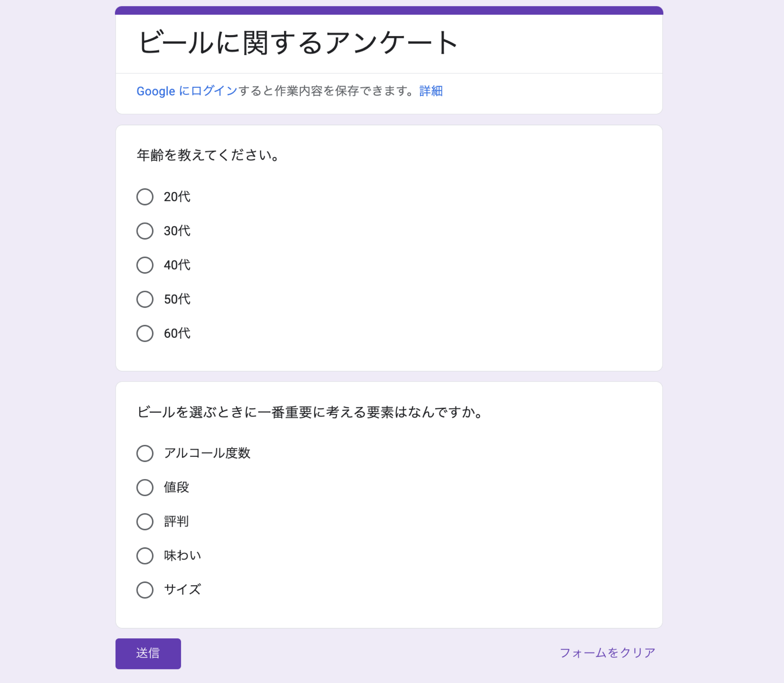Choose the 40代 age option
Image resolution: width=784 pixels, height=683 pixels.
[145, 265]
